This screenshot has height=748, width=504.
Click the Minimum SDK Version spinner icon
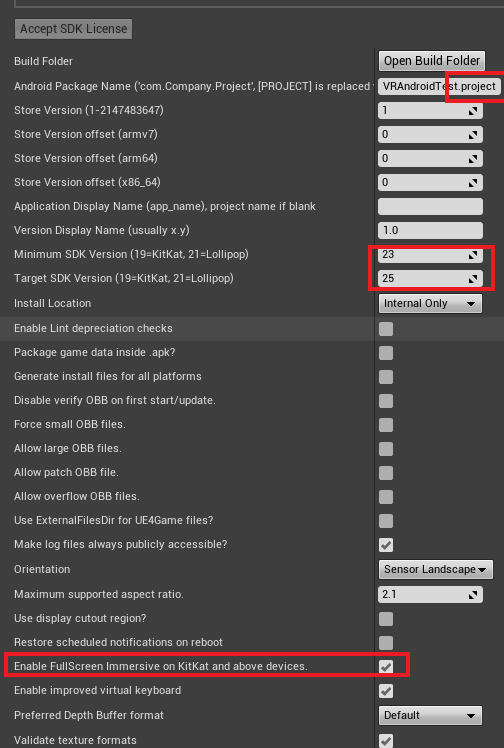(x=473, y=255)
